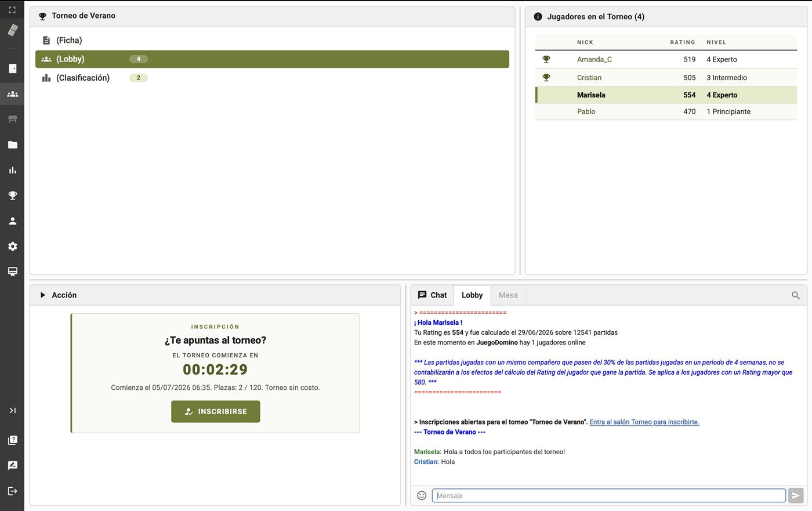Open the statistics bar chart sidebar icon
The width and height of the screenshot is (812, 511).
(12, 170)
